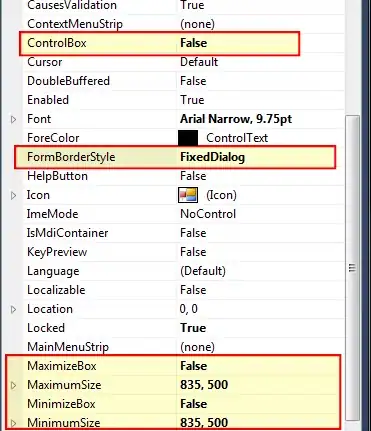Select the Locked True value
Viewport: 371px width, 431px height.
[x=193, y=328]
